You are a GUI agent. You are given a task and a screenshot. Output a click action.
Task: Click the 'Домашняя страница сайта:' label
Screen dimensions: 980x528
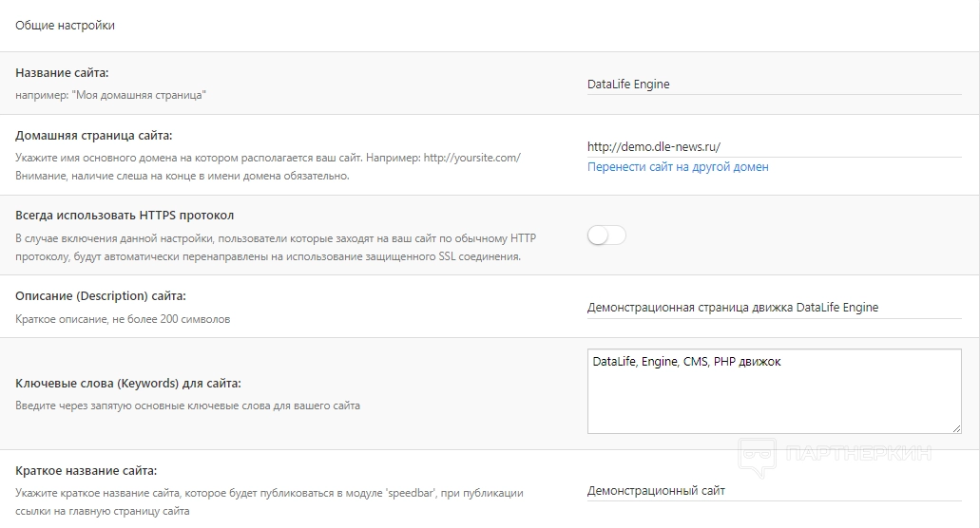[x=94, y=136]
